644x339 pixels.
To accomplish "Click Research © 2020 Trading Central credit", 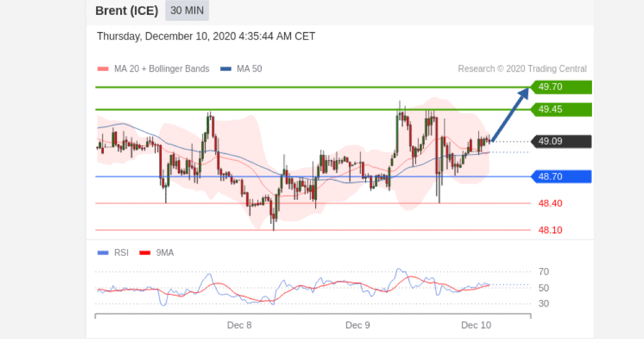I will 522,69.
